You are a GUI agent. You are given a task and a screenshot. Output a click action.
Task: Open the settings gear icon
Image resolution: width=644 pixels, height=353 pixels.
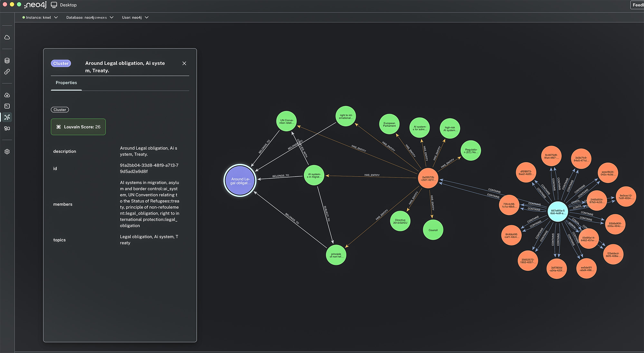click(7, 151)
